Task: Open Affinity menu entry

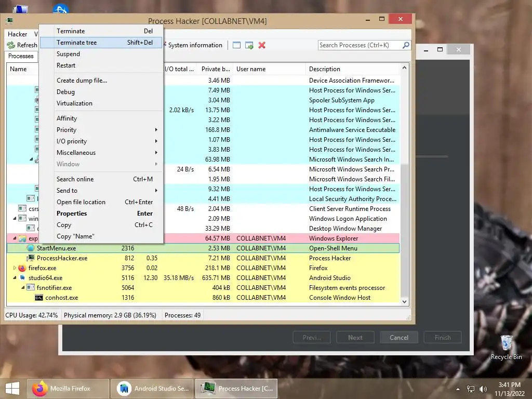Action: point(101,118)
